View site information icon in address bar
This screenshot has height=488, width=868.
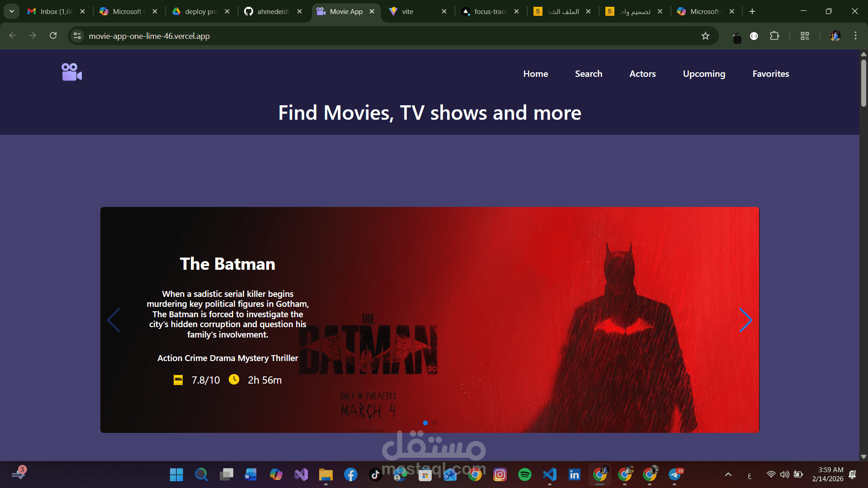[x=77, y=36]
